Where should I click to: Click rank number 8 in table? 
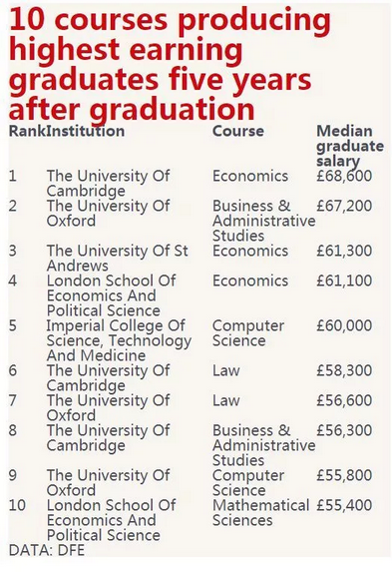pos(13,430)
